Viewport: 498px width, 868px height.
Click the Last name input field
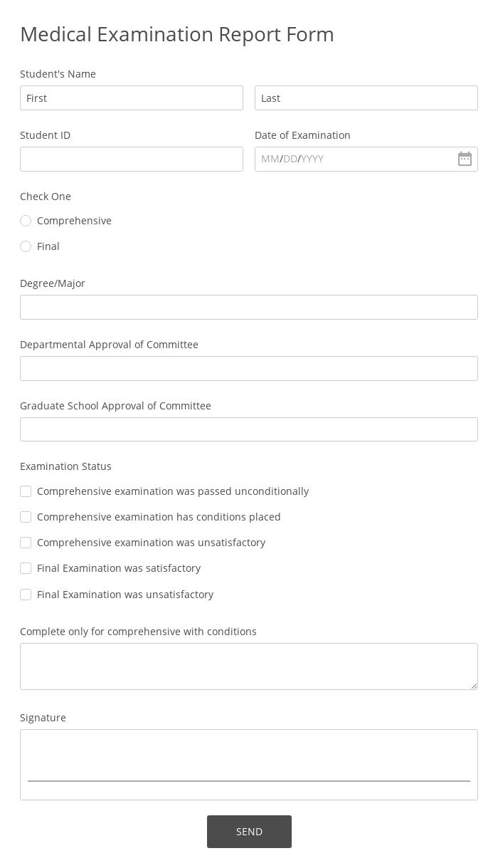click(366, 98)
